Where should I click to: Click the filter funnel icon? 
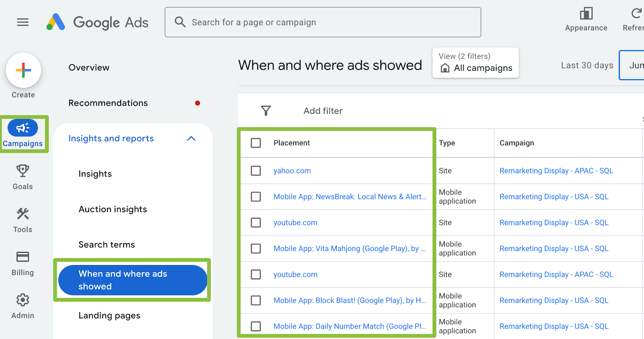266,111
